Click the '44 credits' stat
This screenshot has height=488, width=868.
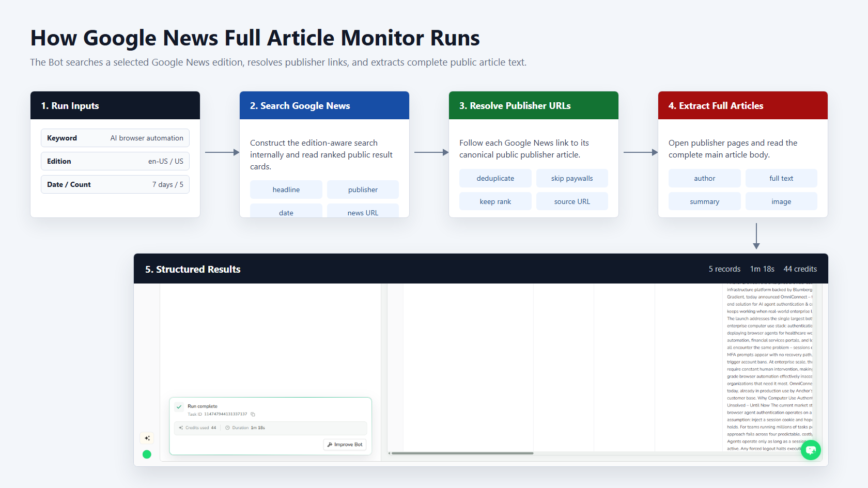[800, 269]
